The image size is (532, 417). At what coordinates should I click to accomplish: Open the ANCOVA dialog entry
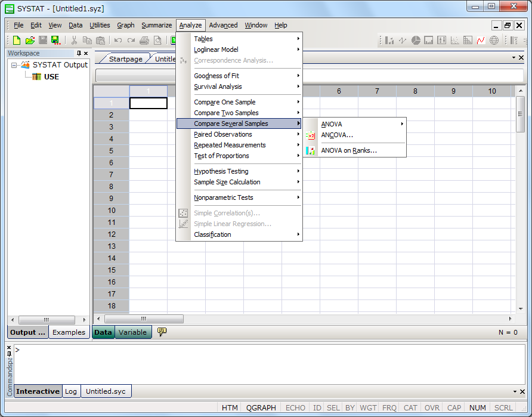(x=337, y=135)
